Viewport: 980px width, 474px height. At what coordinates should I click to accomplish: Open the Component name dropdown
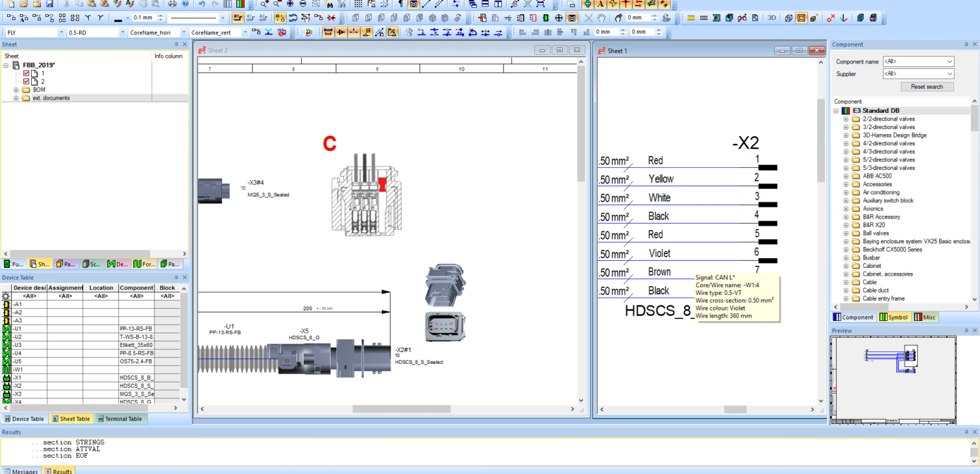pos(949,62)
